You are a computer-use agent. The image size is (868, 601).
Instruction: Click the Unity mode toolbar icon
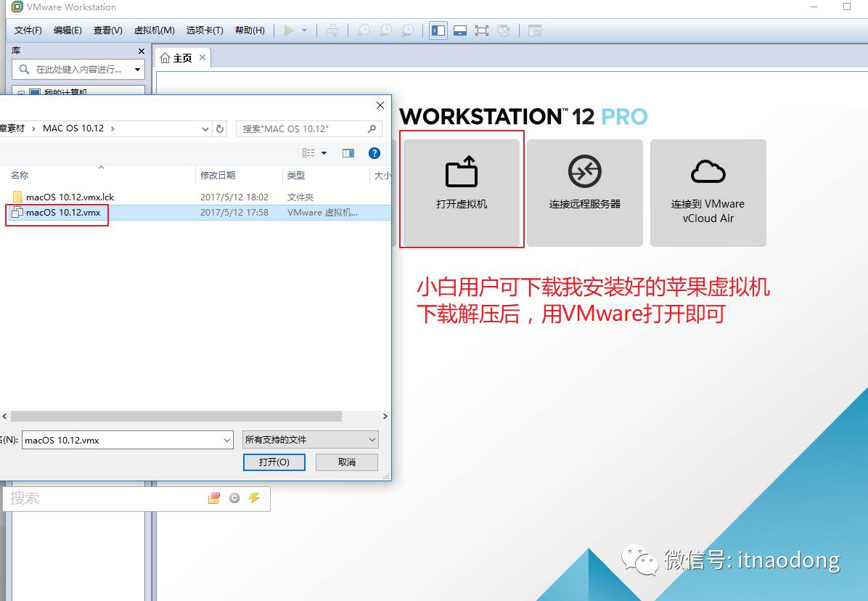click(503, 30)
